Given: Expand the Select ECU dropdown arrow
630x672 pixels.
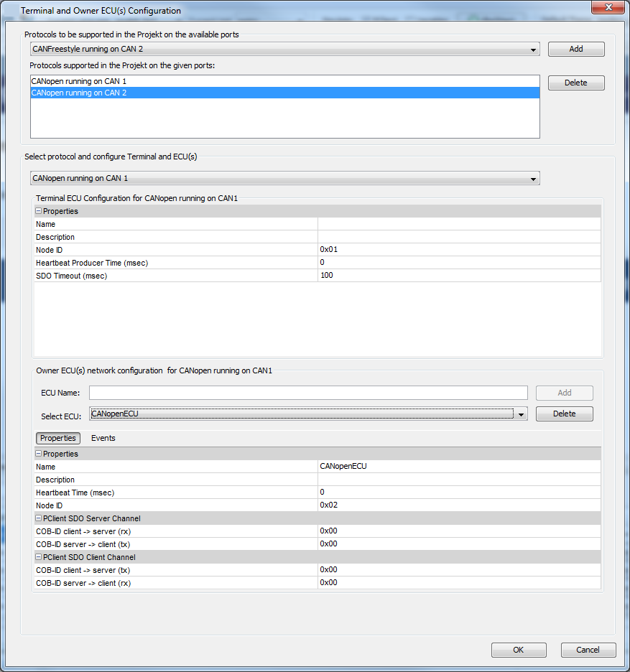Looking at the screenshot, I should click(522, 414).
